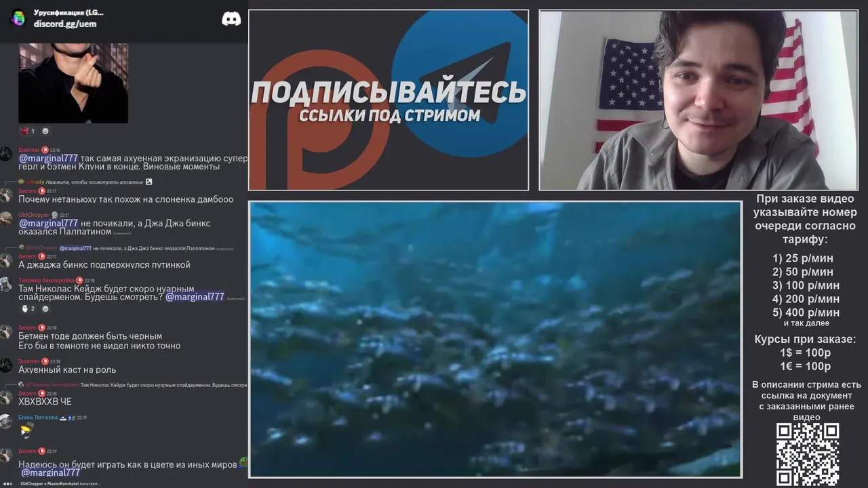Click the exchange rate '1€ = 100р'

[x=806, y=367]
